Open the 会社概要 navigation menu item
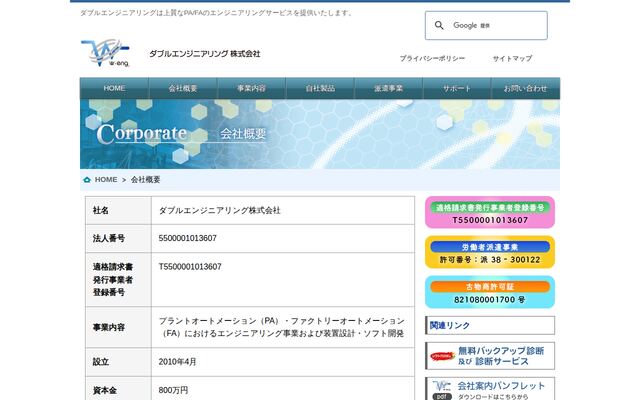Image resolution: width=640 pixels, height=400 pixels. tap(183, 88)
